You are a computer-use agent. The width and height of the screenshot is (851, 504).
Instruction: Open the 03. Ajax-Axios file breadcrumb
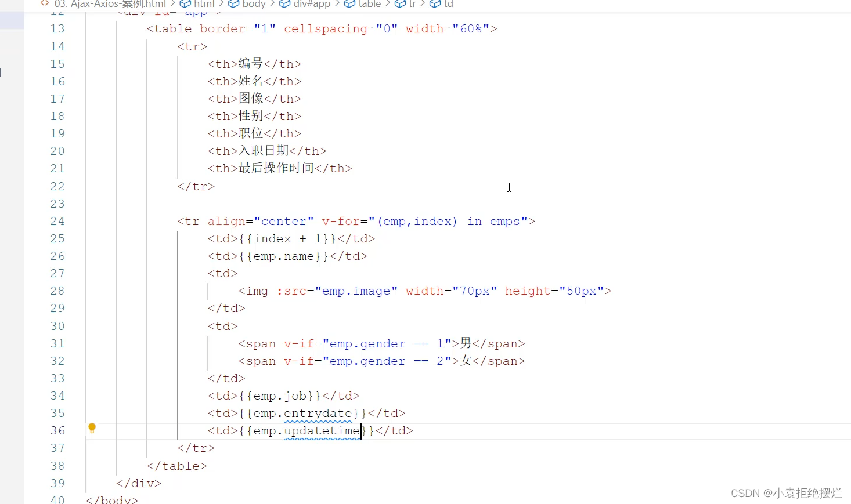pyautogui.click(x=110, y=4)
